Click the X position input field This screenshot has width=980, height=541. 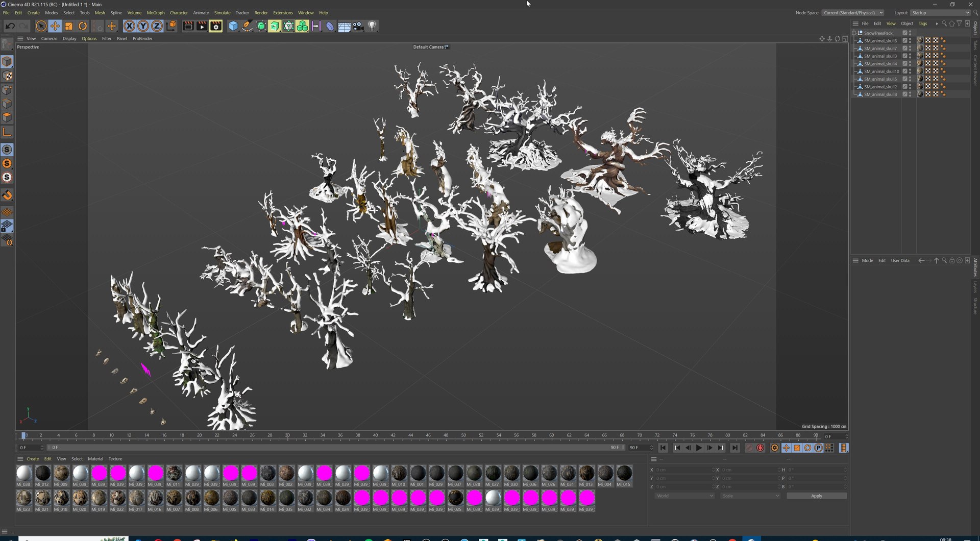[x=685, y=470]
